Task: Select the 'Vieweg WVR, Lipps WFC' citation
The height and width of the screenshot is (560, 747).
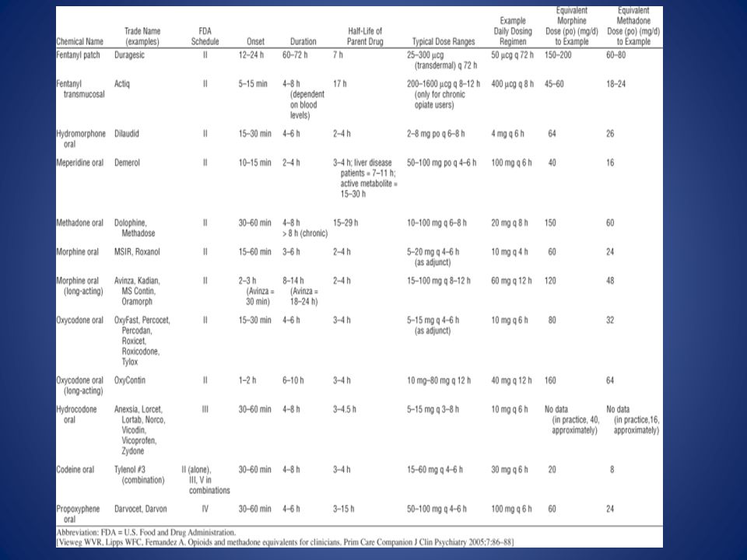Action: pos(285,542)
